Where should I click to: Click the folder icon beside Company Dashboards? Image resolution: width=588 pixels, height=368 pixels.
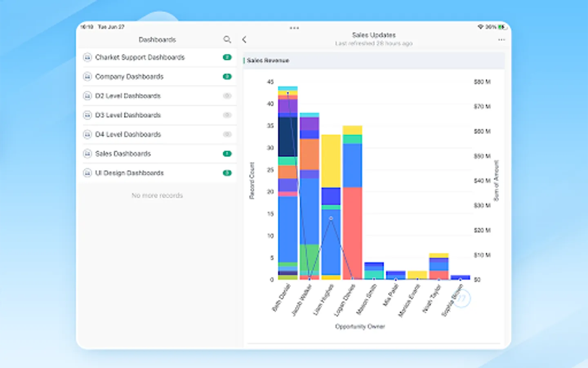pos(87,76)
